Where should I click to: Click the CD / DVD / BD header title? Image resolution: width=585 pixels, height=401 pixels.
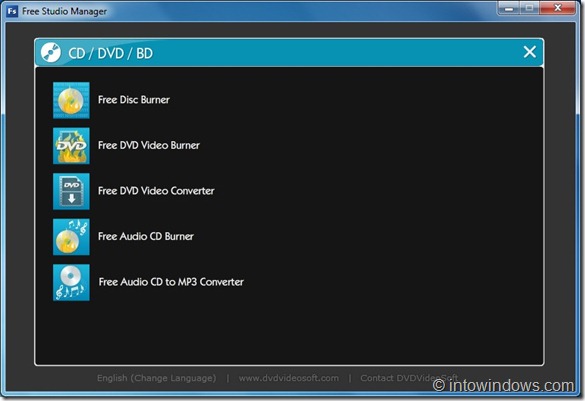click(110, 53)
